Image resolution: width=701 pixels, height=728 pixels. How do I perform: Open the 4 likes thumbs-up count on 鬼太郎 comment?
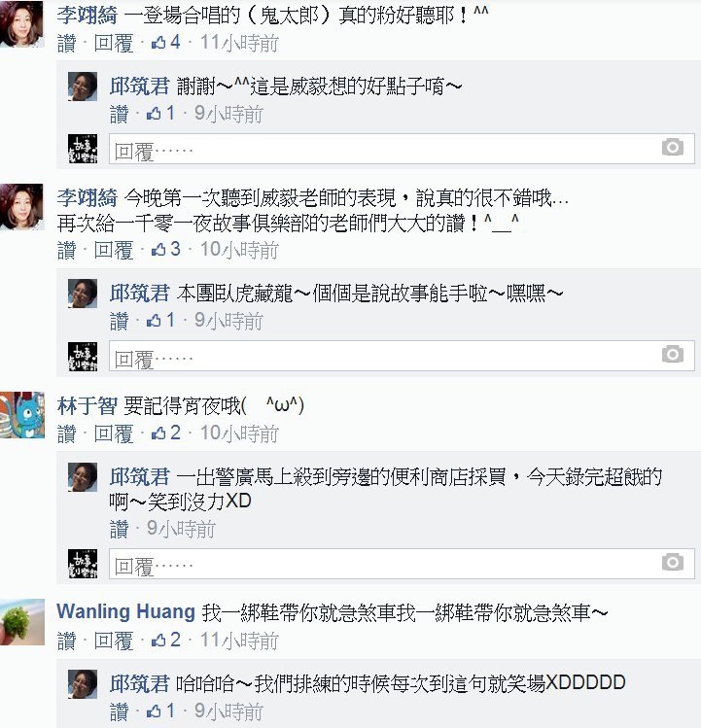166,43
